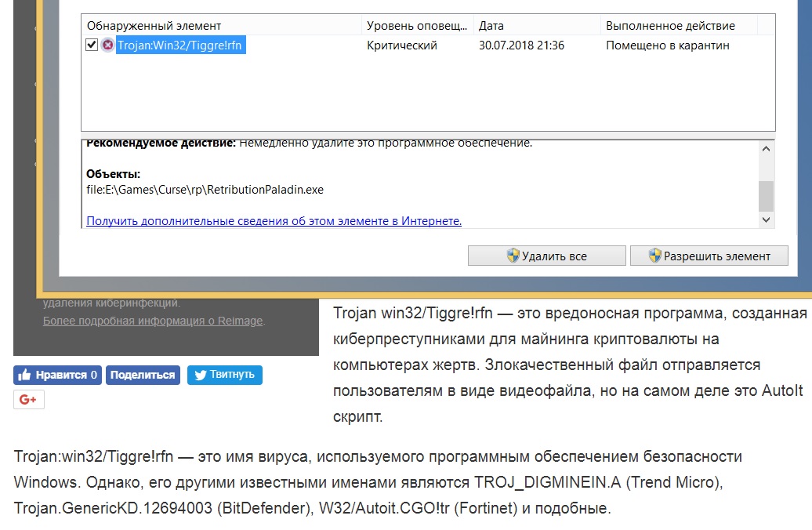Image resolution: width=812 pixels, height=530 pixels.
Task: Click the Уровень оповещения column header
Action: (x=417, y=26)
